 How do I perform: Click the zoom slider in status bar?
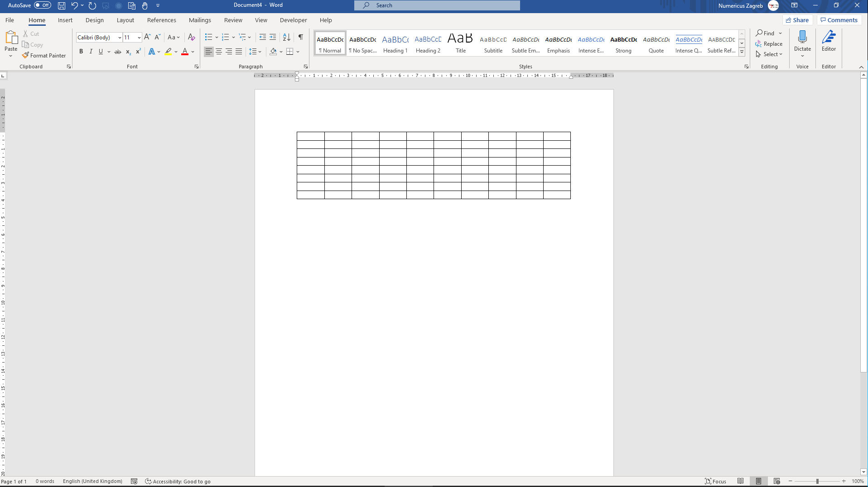[x=817, y=481]
